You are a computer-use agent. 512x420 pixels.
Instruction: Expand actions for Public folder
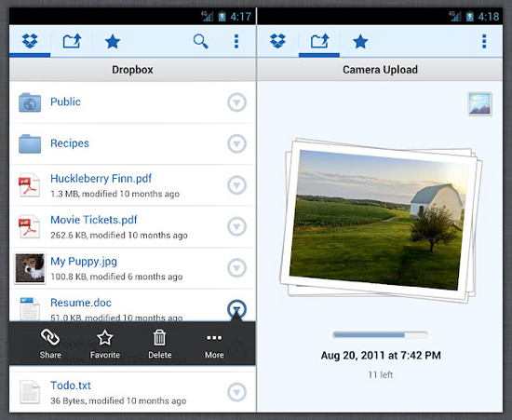coord(236,102)
